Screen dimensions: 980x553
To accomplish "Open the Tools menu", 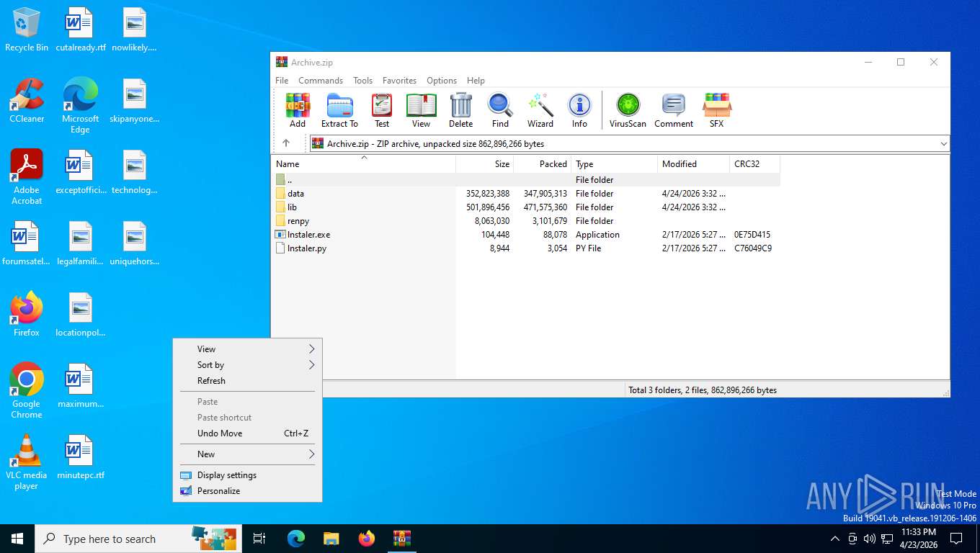I will (x=362, y=81).
